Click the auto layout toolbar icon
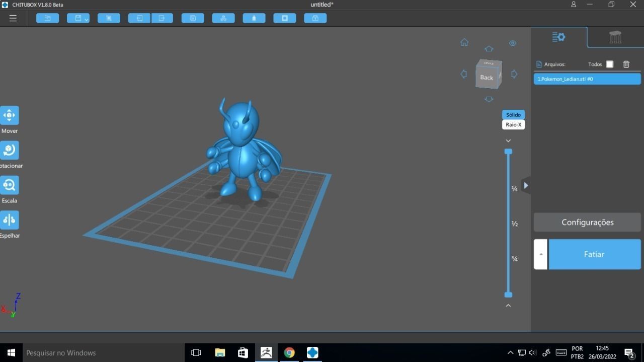 (x=223, y=18)
